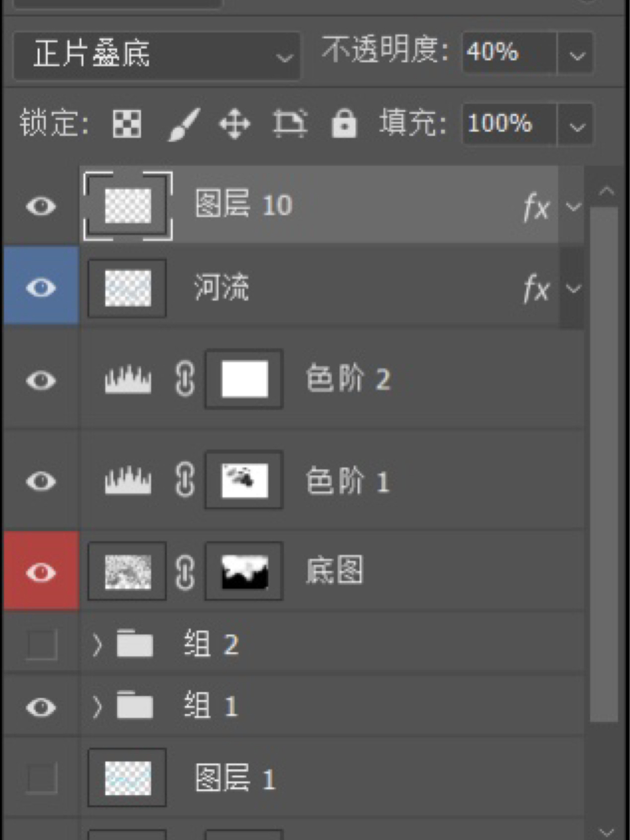Toggle mask link chain on 色阶 2
This screenshot has height=840, width=630.
click(x=185, y=379)
